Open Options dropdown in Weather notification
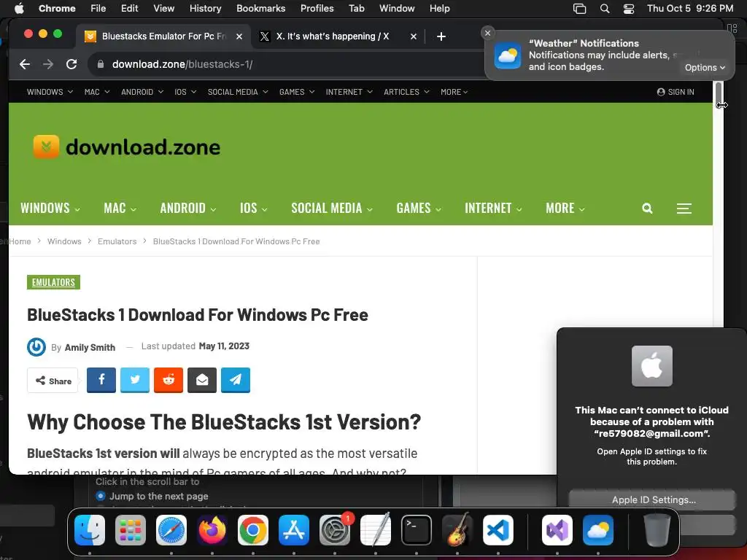747x560 pixels. tap(705, 68)
